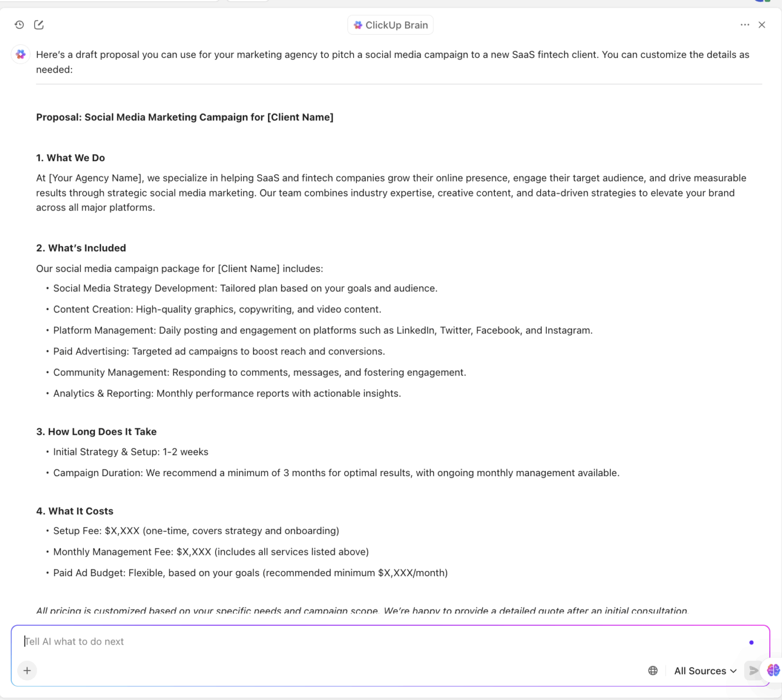This screenshot has width=782, height=700.
Task: Select the '2. What's Included' heading
Action: click(x=81, y=248)
